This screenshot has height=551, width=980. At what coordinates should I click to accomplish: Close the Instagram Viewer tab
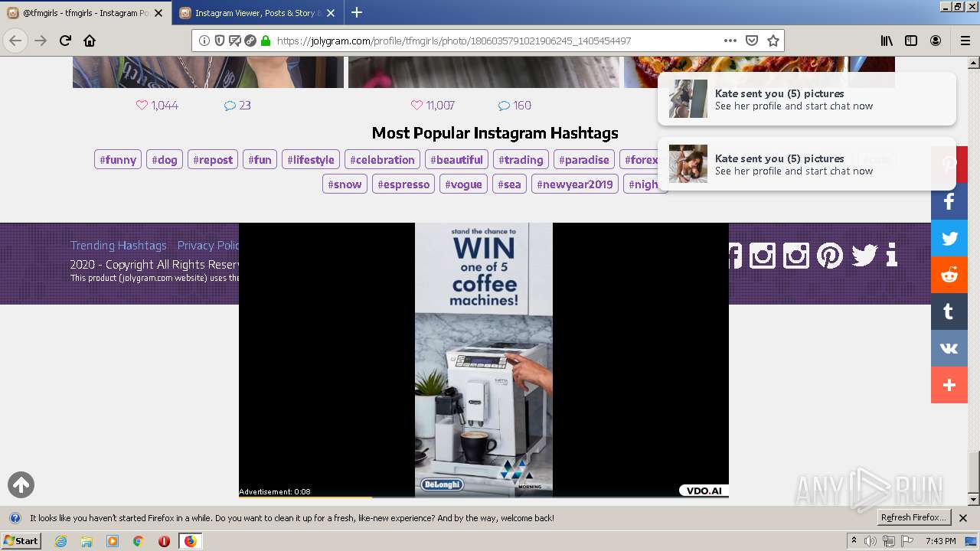332,13
